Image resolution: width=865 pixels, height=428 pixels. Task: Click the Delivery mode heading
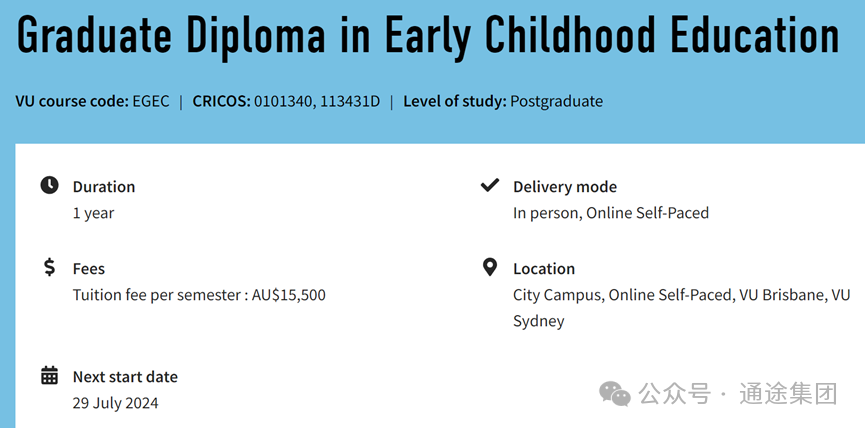pos(565,186)
